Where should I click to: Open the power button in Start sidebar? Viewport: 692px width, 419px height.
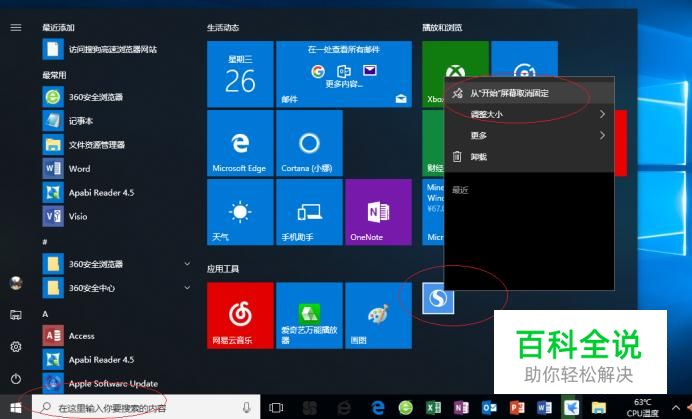tap(16, 378)
